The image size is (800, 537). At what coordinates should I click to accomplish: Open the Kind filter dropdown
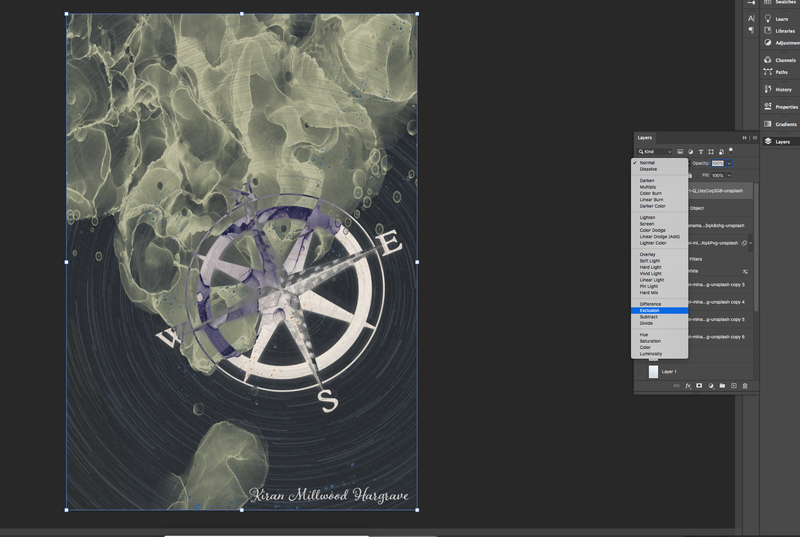(655, 151)
